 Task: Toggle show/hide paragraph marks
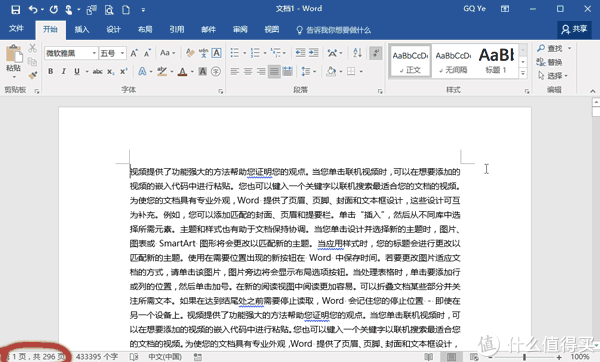[376, 53]
